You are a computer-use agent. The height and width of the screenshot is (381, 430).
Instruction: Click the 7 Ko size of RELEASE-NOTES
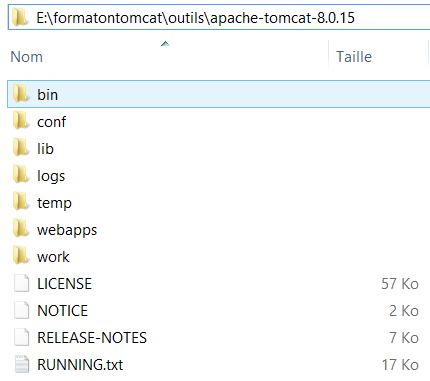pyautogui.click(x=404, y=338)
